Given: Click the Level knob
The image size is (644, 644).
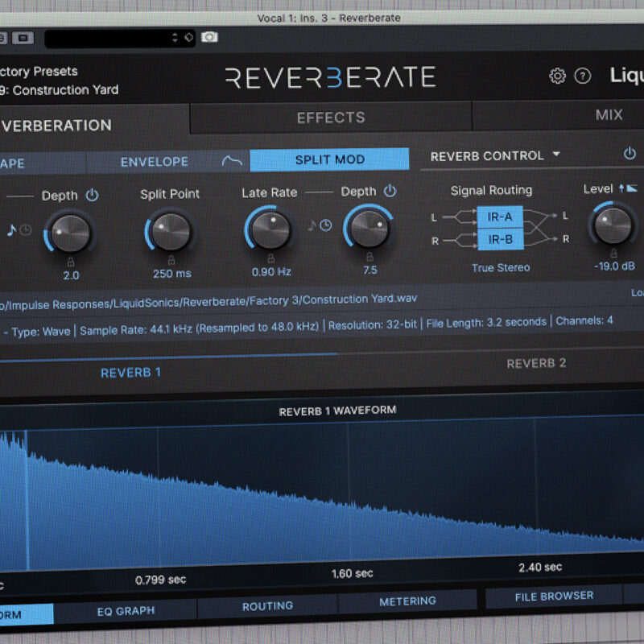Looking at the screenshot, I should point(613,225).
